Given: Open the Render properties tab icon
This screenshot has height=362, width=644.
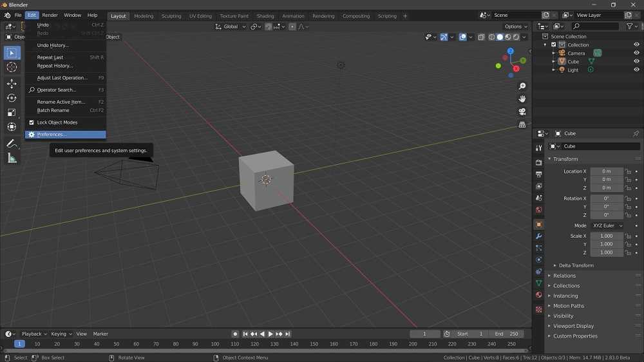Looking at the screenshot, I should 538,163.
